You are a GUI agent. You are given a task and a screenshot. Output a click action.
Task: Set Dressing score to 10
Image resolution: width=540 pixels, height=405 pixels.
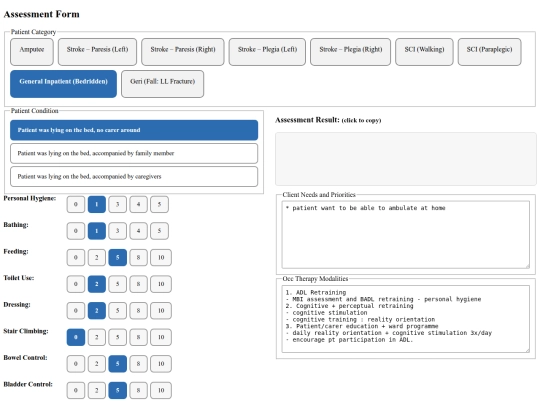click(161, 311)
